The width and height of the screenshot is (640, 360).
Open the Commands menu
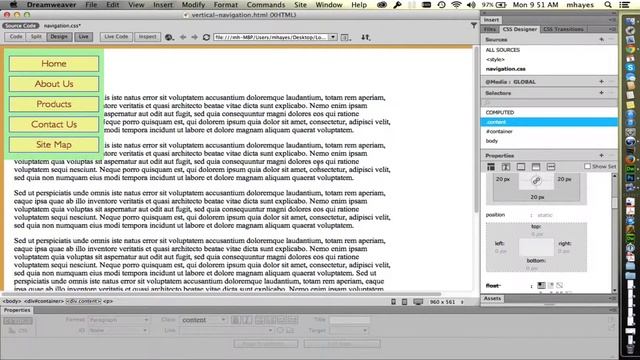(x=266, y=5)
